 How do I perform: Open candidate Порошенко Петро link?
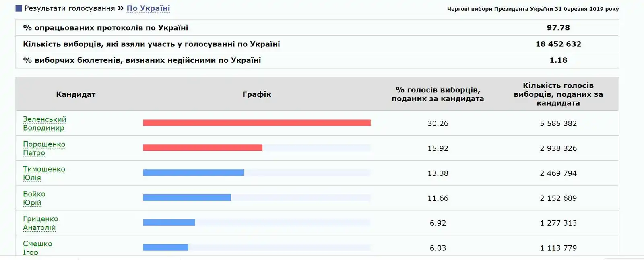click(x=44, y=148)
